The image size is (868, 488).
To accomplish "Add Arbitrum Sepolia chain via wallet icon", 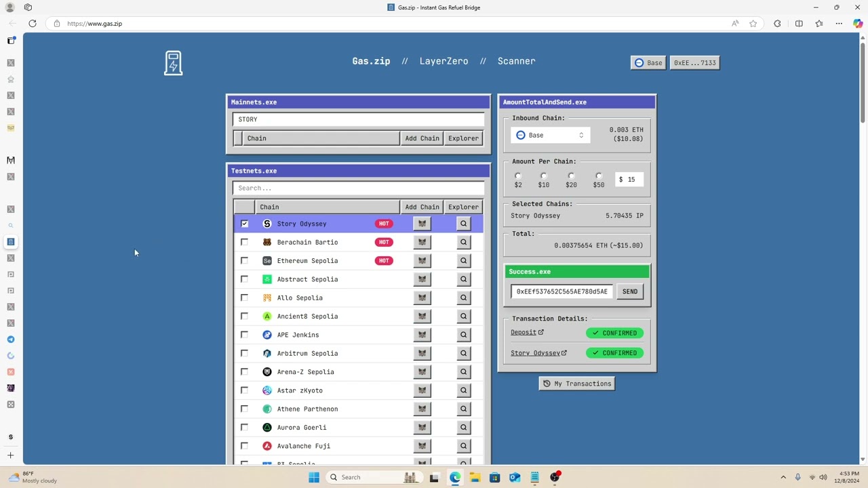I will (x=422, y=353).
